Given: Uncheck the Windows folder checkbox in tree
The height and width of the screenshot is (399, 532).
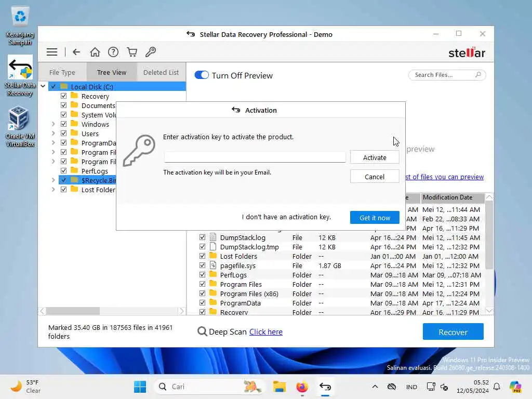Looking at the screenshot, I should pyautogui.click(x=63, y=124).
